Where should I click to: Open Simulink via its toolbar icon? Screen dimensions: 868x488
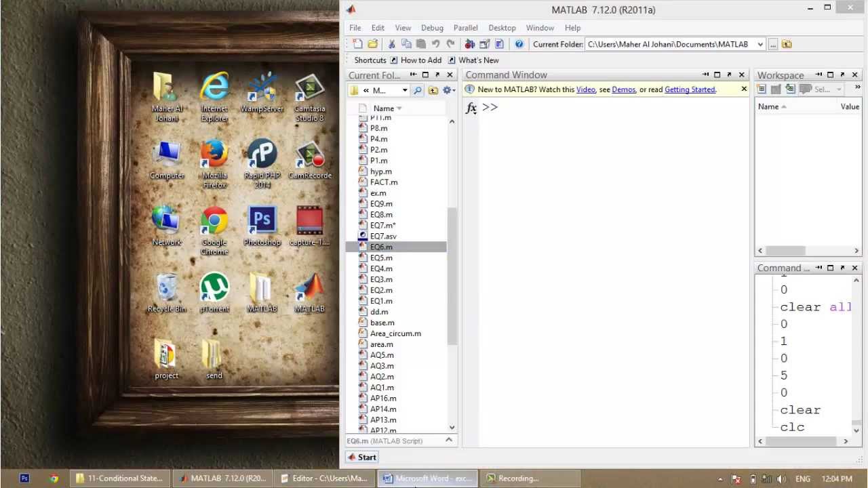469,44
